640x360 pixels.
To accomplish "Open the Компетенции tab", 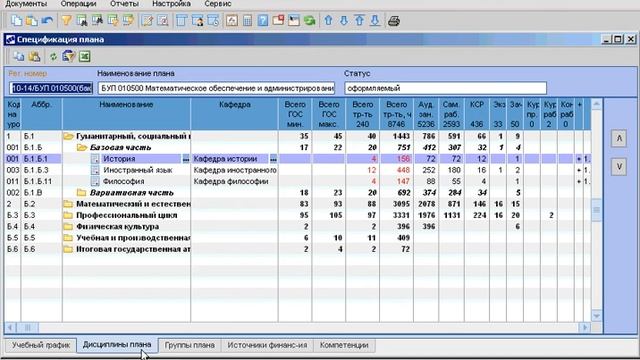I will 344,345.
